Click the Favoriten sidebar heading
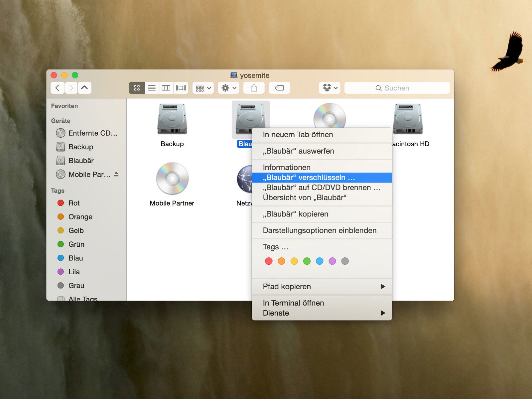The height and width of the screenshot is (399, 532). coord(65,106)
